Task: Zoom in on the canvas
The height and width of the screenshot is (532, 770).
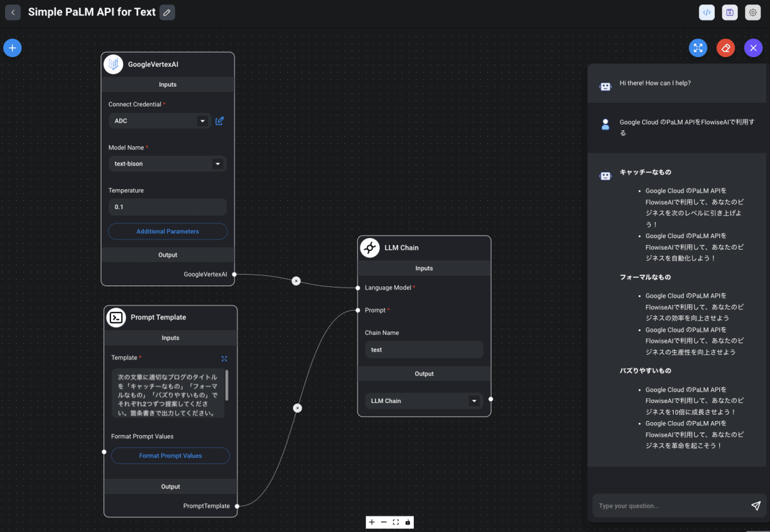Action: (x=372, y=522)
